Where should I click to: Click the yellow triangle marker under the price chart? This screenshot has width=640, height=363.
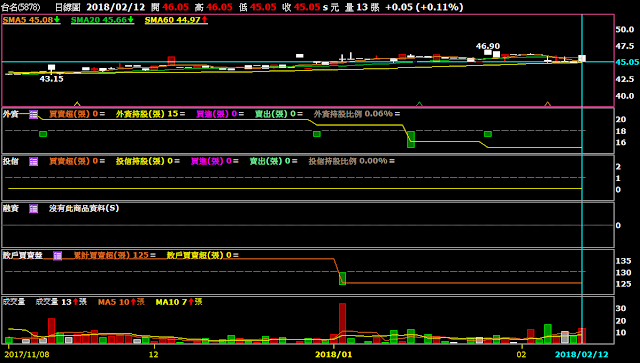[77, 104]
